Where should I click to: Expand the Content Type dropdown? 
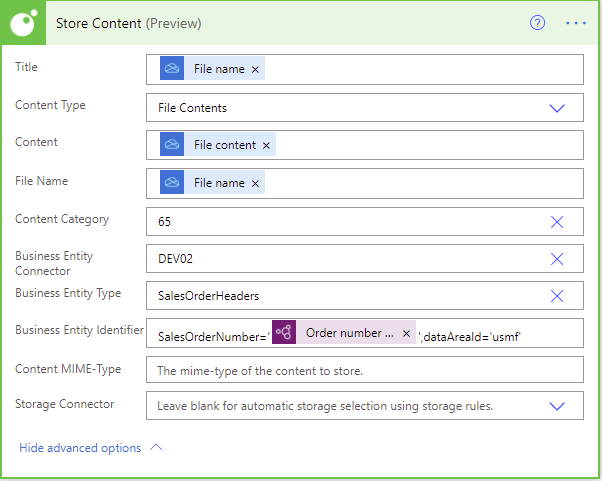[x=557, y=108]
